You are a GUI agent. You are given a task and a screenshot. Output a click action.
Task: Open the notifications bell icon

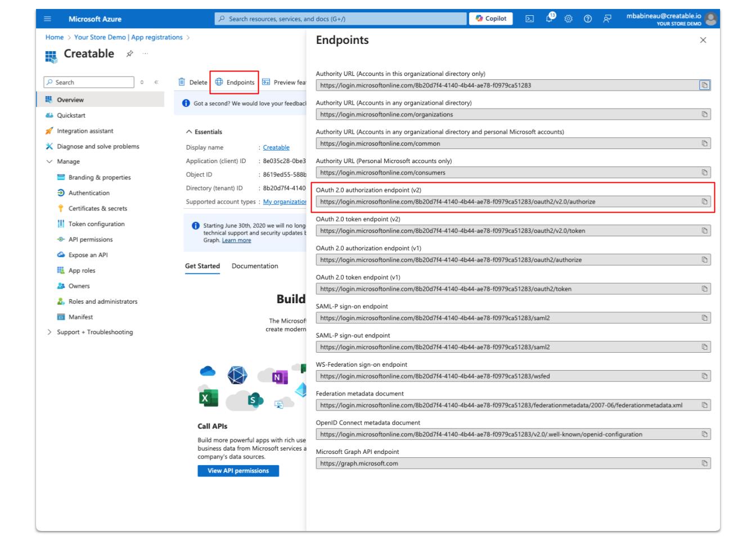pos(549,19)
